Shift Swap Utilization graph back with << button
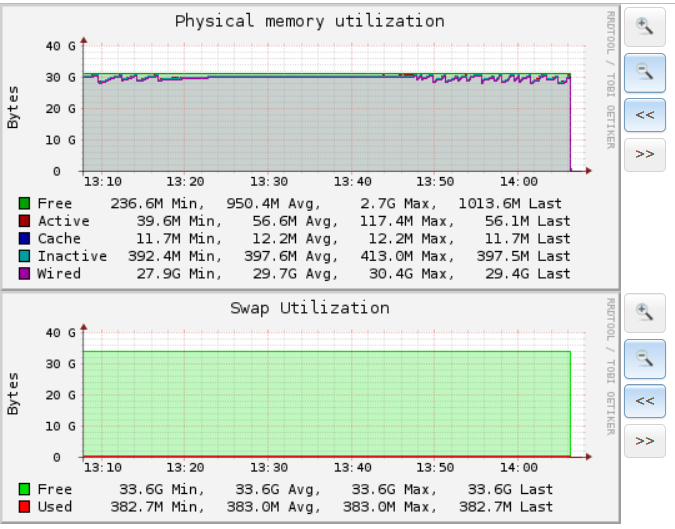The height and width of the screenshot is (529, 675). coord(644,401)
